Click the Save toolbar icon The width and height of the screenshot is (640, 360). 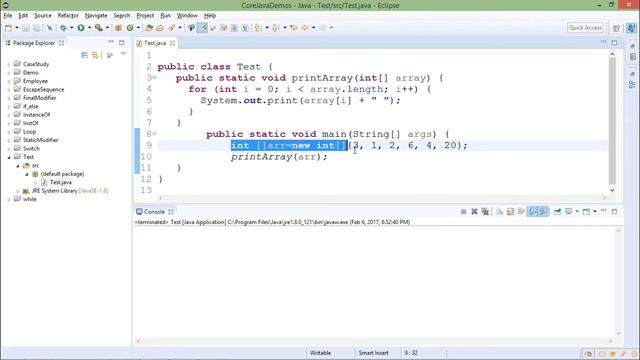tap(26, 28)
